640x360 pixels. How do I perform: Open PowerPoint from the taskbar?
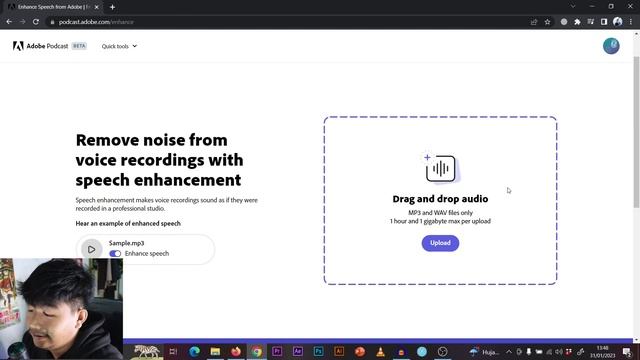pos(360,351)
